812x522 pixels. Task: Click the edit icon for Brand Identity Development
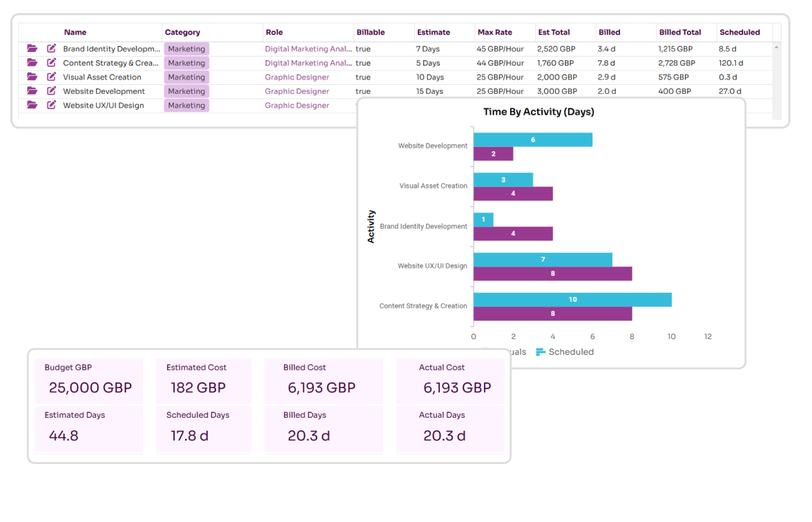coord(50,49)
